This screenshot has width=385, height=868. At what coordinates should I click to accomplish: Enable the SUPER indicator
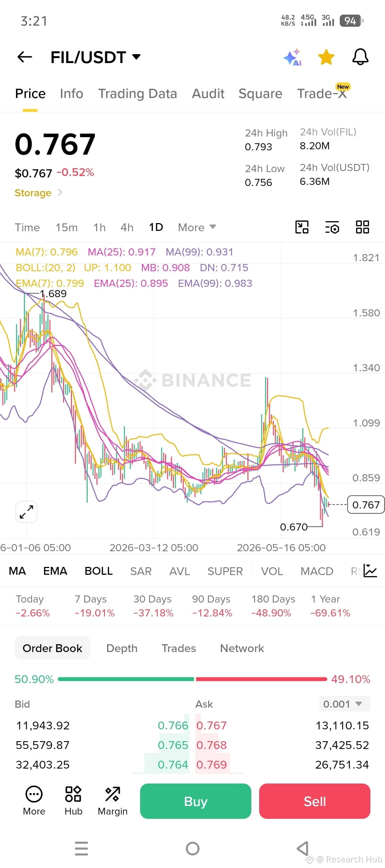[x=225, y=571]
